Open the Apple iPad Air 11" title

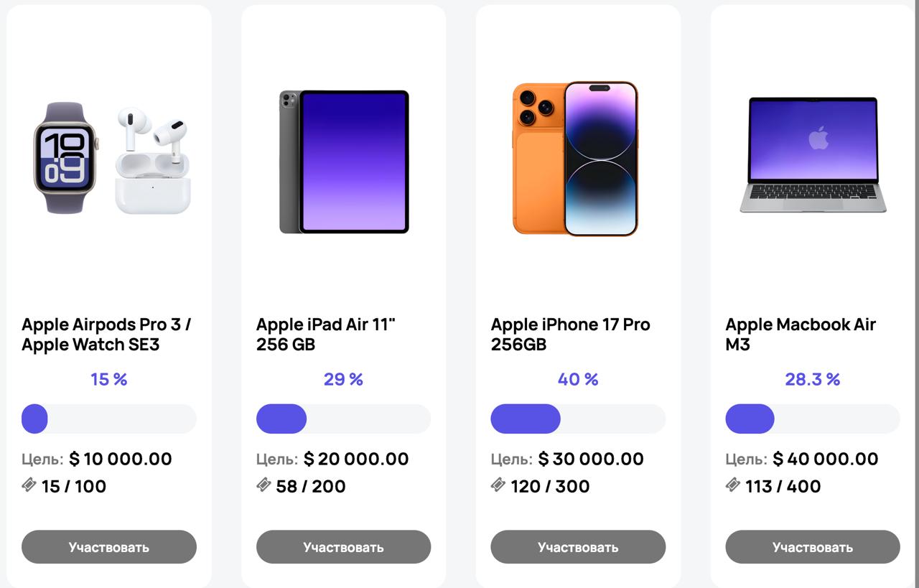(326, 335)
